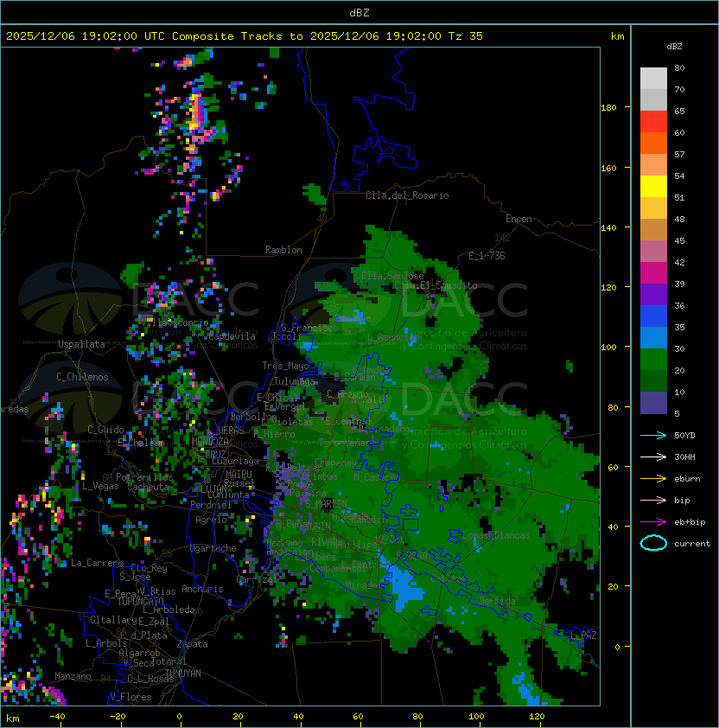This screenshot has width=719, height=728.
Task: Click the white 30HM track arrow icon
Action: [653, 457]
